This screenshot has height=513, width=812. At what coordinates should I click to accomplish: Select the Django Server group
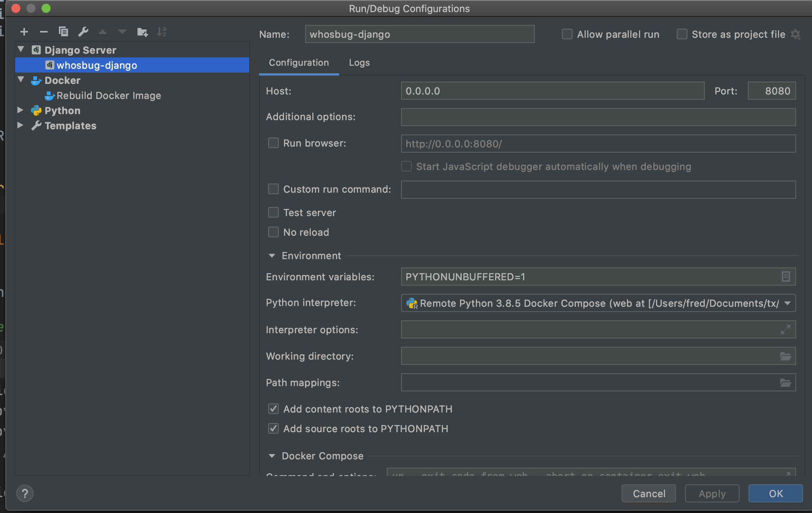tap(80, 50)
